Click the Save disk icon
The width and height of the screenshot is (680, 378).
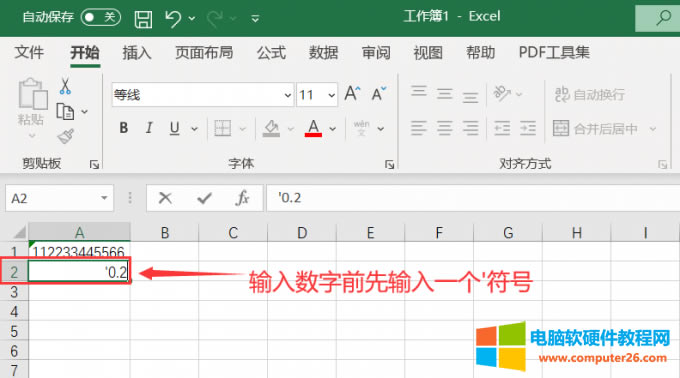pyautogui.click(x=143, y=19)
